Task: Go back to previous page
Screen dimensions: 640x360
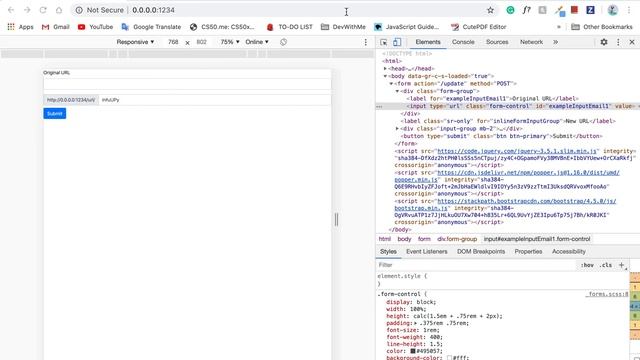Action: click(x=11, y=10)
